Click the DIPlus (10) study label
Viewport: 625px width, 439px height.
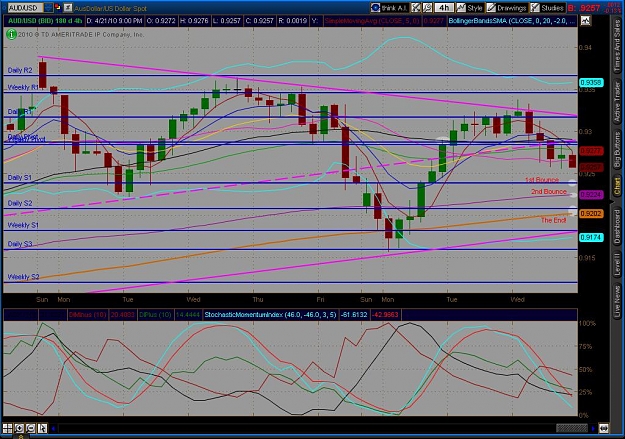155,315
